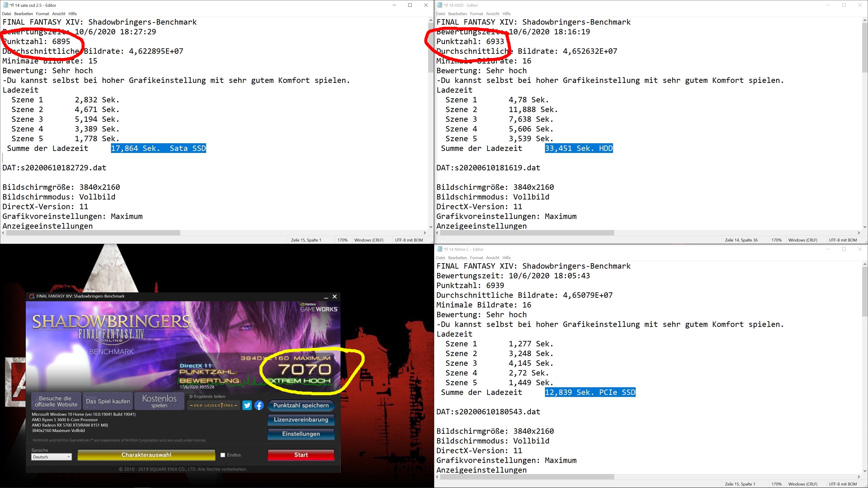Click Notepad icon of the NVme C window
868x488 pixels.
point(439,249)
